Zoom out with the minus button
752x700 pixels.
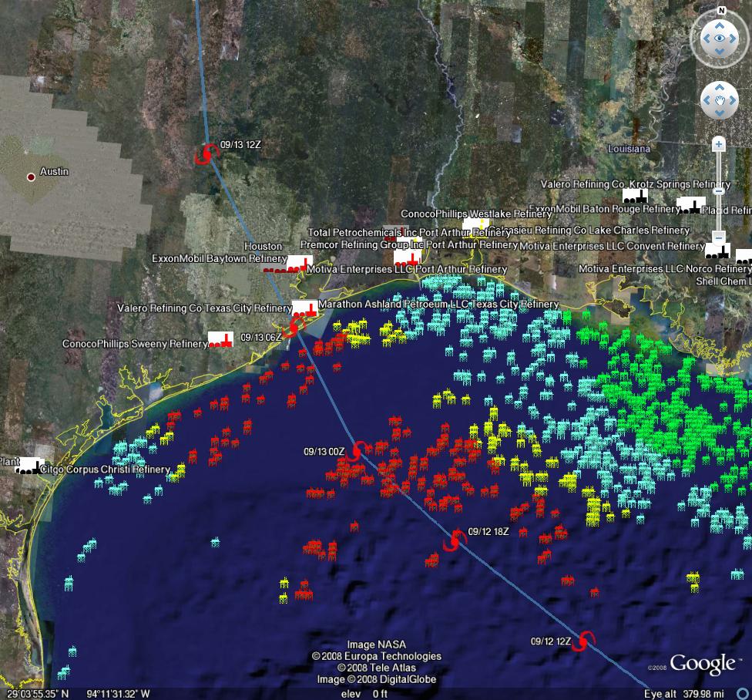(x=718, y=237)
